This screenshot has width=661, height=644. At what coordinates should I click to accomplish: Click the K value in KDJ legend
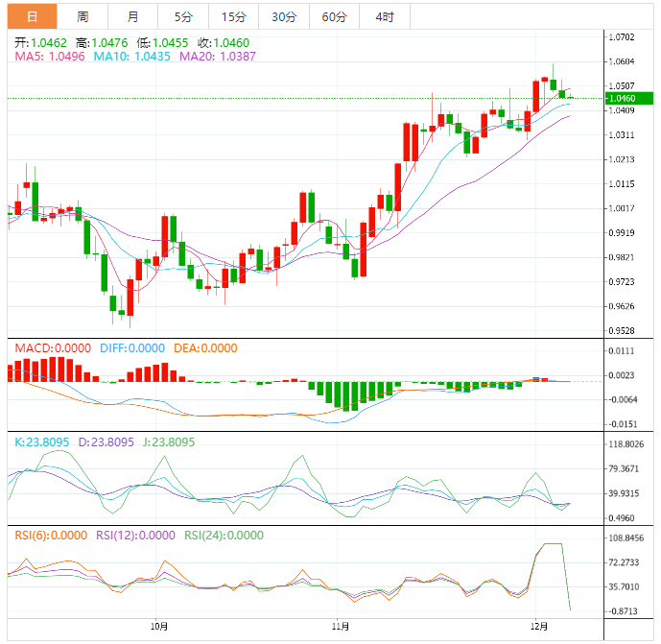[x=39, y=442]
